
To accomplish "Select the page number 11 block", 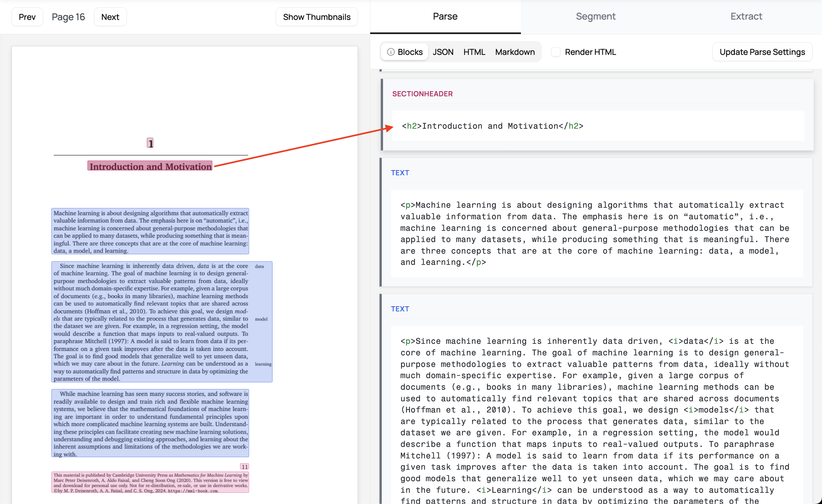I will pos(245,466).
